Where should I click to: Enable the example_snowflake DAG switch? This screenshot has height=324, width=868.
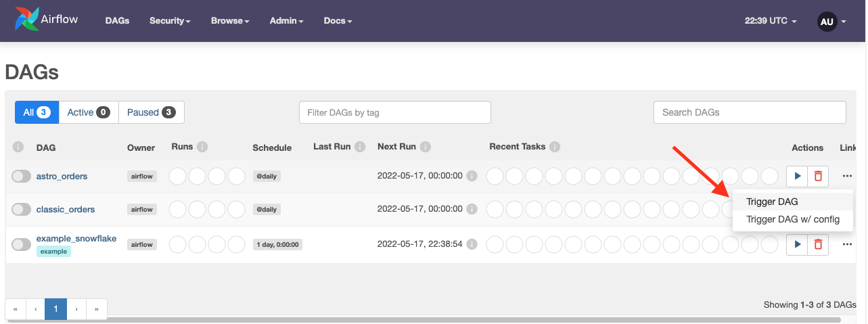click(22, 244)
